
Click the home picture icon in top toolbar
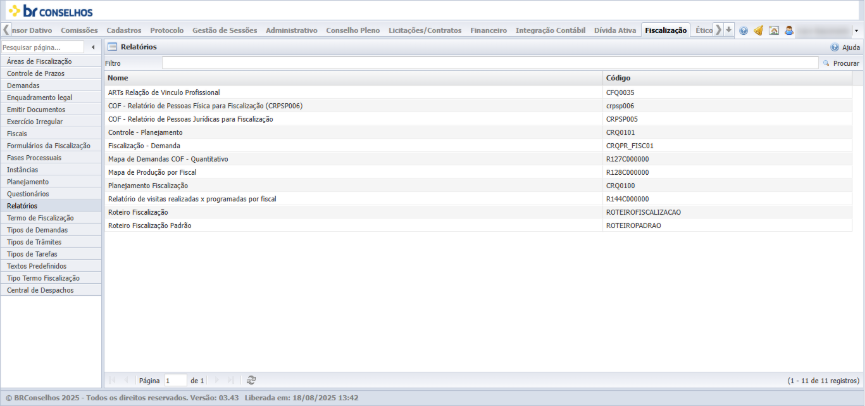774,31
